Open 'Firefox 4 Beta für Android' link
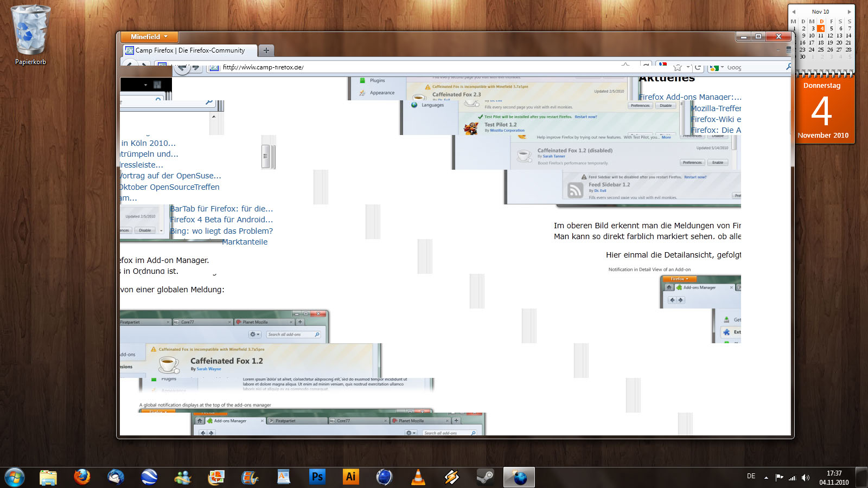This screenshot has height=488, width=868. [x=221, y=220]
